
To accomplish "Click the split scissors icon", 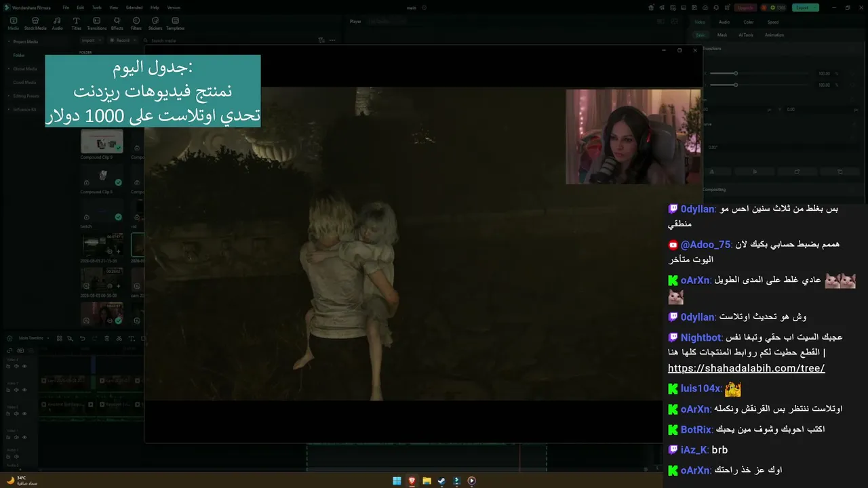I will pyautogui.click(x=119, y=338).
